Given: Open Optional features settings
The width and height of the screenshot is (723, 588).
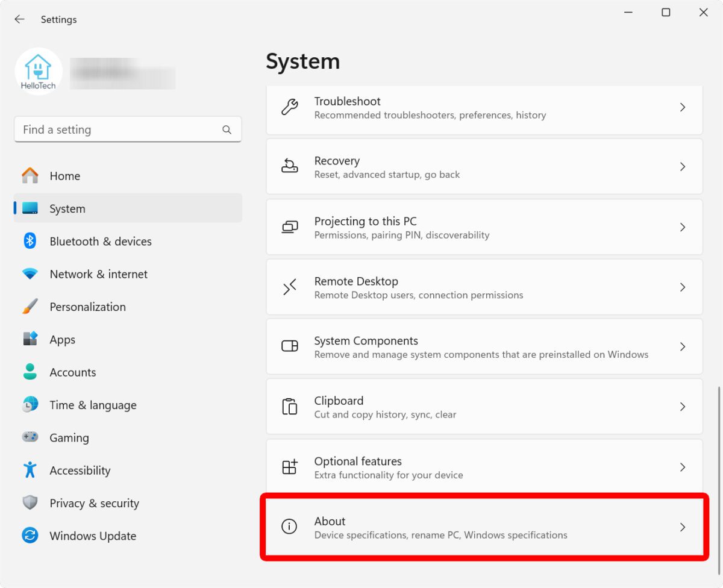Looking at the screenshot, I should (483, 467).
